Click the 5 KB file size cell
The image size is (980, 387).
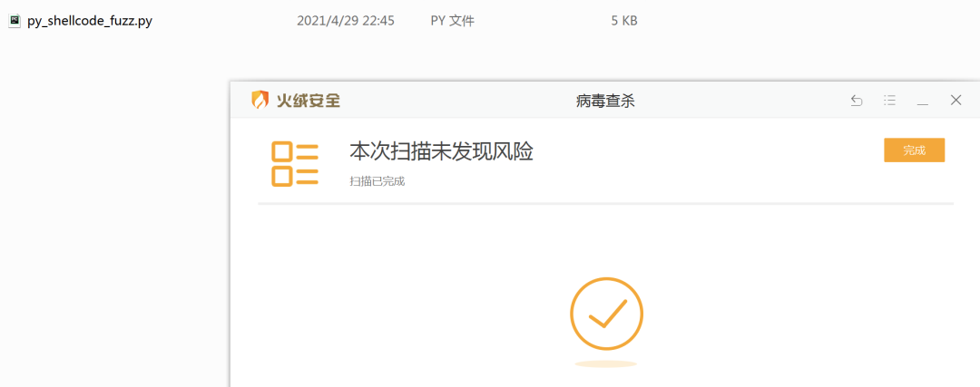pyautogui.click(x=624, y=21)
